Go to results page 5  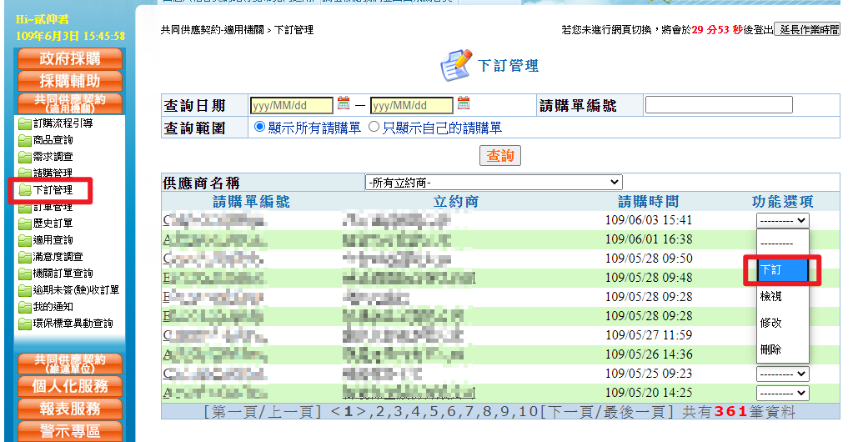434,412
